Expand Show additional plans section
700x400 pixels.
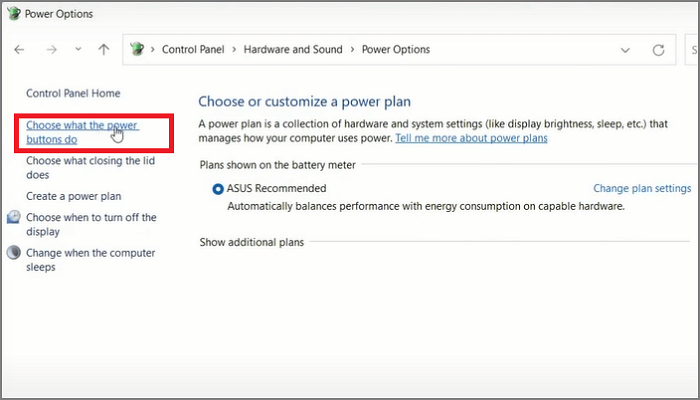(251, 242)
